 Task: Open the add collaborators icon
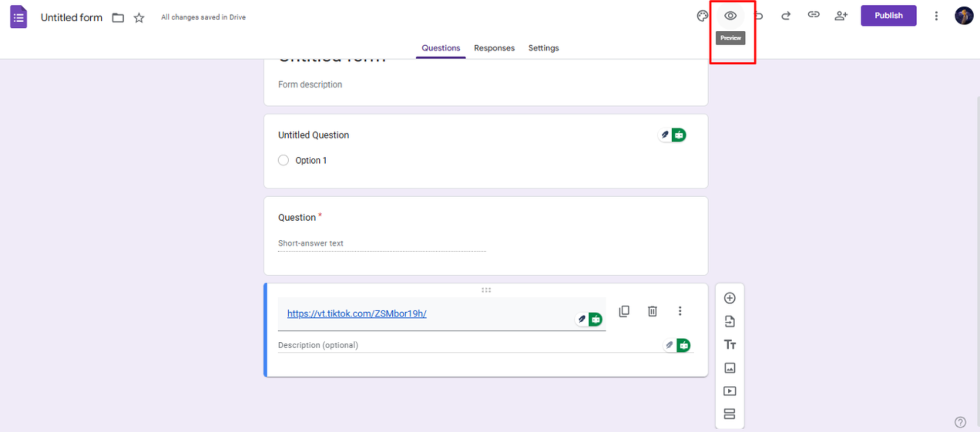tap(841, 16)
